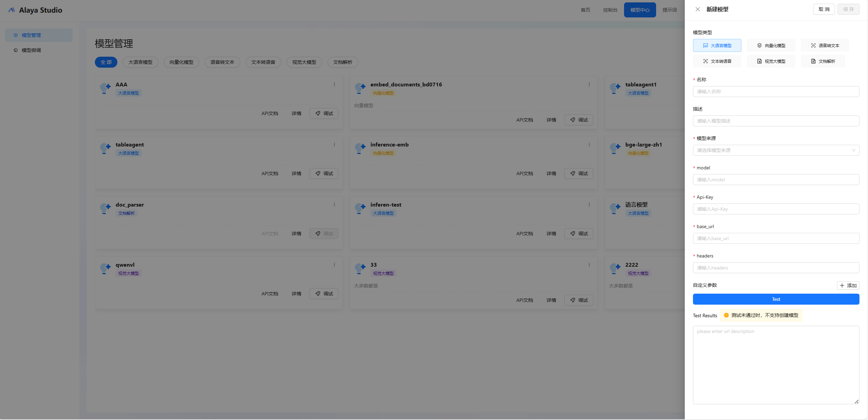This screenshot has height=420, width=868.
Task: Focus the 名称 name input field
Action: (x=776, y=92)
